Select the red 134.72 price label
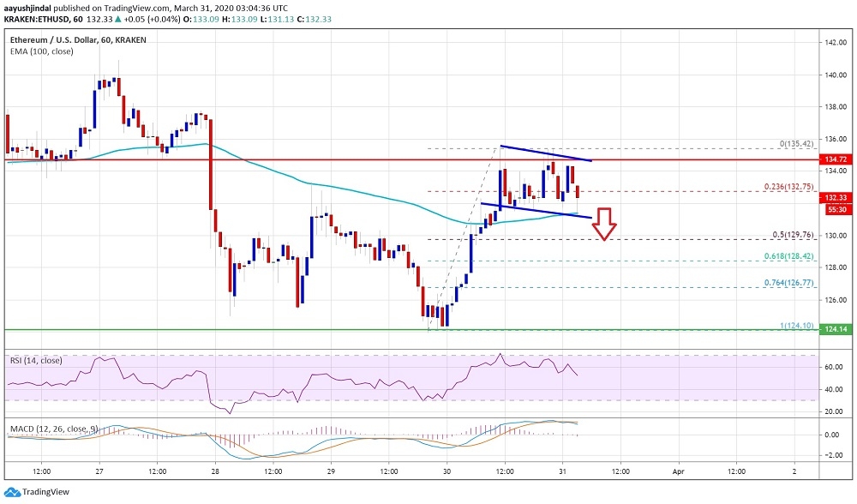857x504 pixels. (836, 159)
